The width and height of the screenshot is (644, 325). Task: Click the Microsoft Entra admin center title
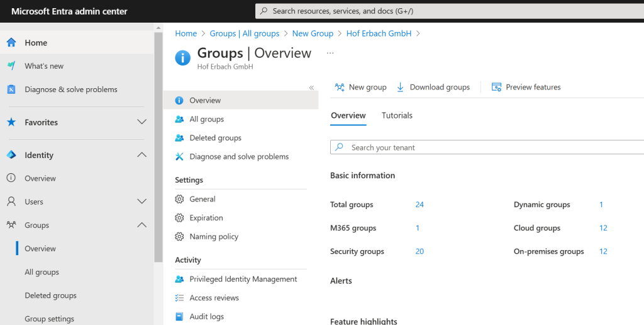69,11
